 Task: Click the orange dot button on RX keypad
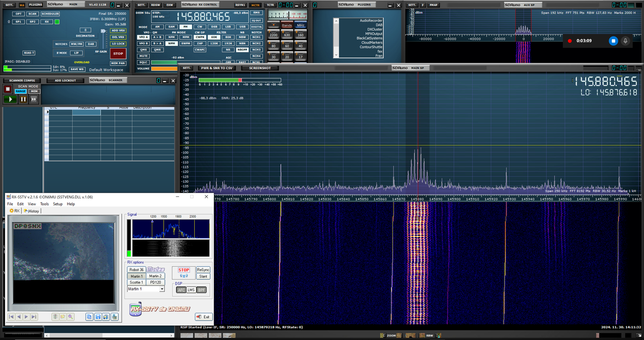[x=273, y=25]
